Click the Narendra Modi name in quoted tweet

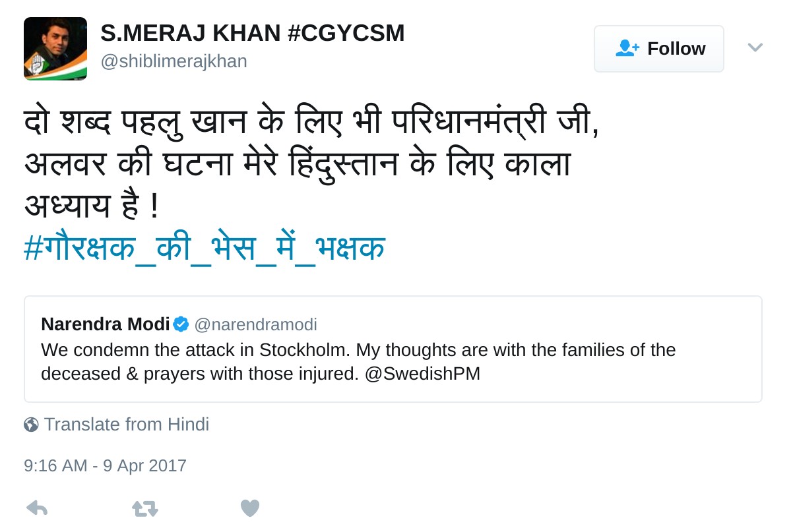tap(105, 324)
